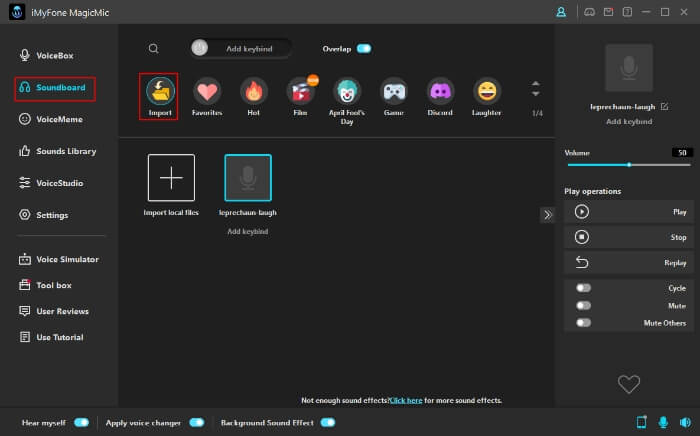Open Use Tutorial

[51, 337]
